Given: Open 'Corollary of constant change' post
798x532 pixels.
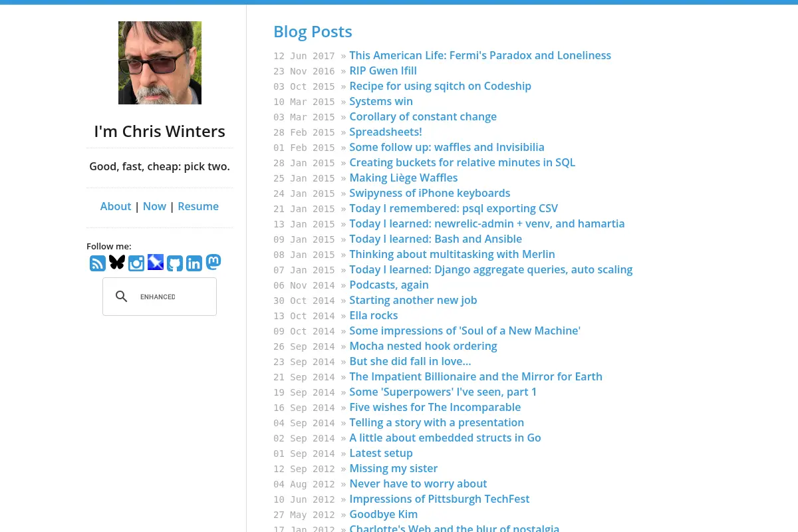Looking at the screenshot, I should pyautogui.click(x=423, y=116).
